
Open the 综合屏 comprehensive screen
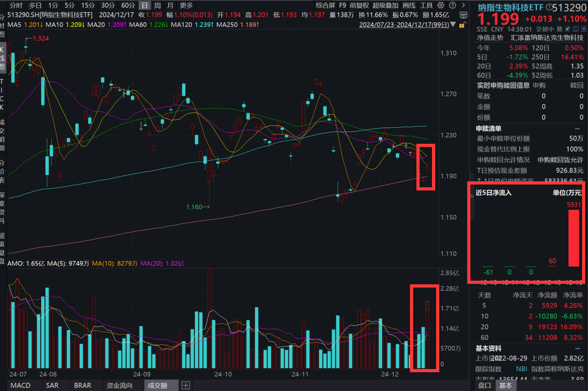(325, 5)
